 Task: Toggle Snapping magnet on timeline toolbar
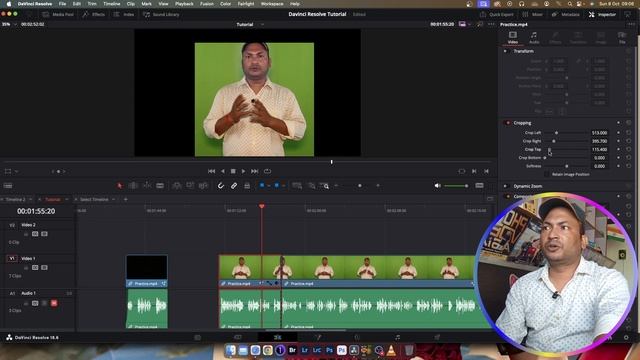(x=220, y=186)
